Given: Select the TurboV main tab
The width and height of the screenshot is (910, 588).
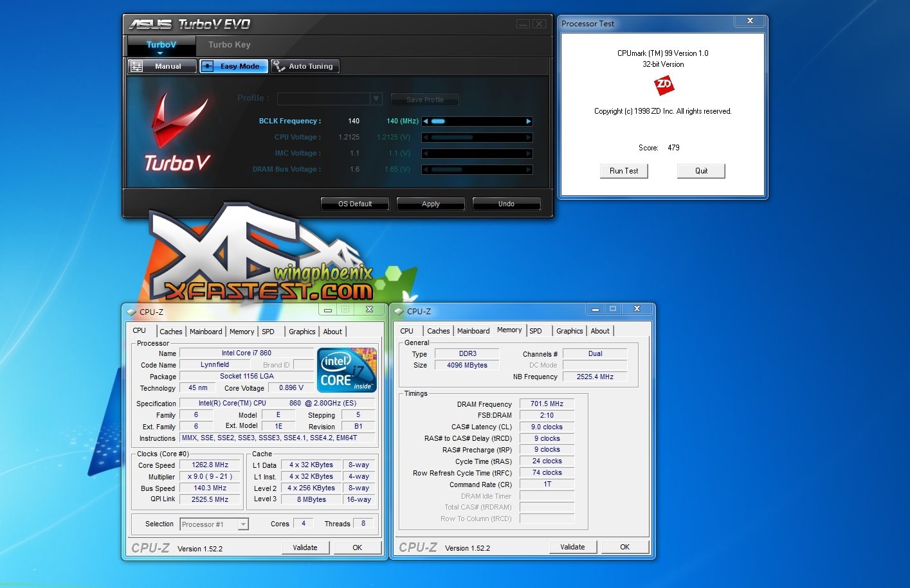Looking at the screenshot, I should (161, 45).
